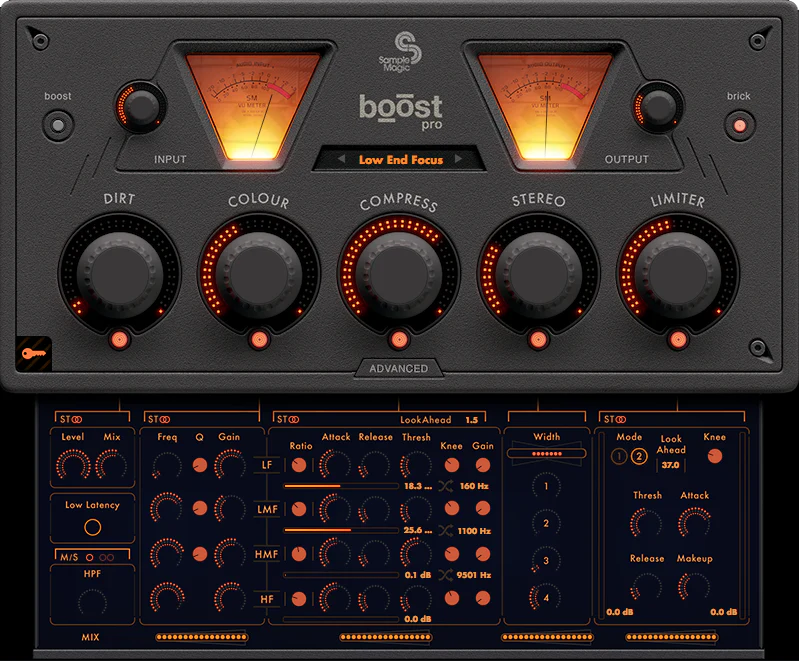Viewport: 799px width, 661px height.
Task: Select the LF band tab
Action: click(267, 465)
